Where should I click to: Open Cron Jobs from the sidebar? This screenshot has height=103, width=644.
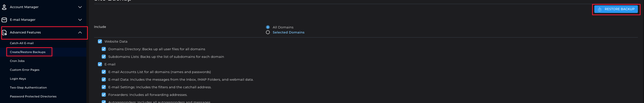[x=17, y=61]
